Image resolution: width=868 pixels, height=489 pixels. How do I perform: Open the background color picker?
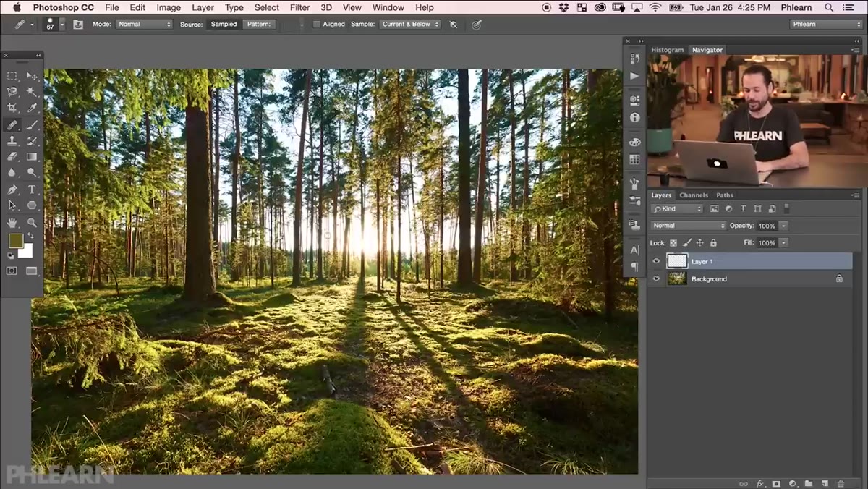[27, 252]
